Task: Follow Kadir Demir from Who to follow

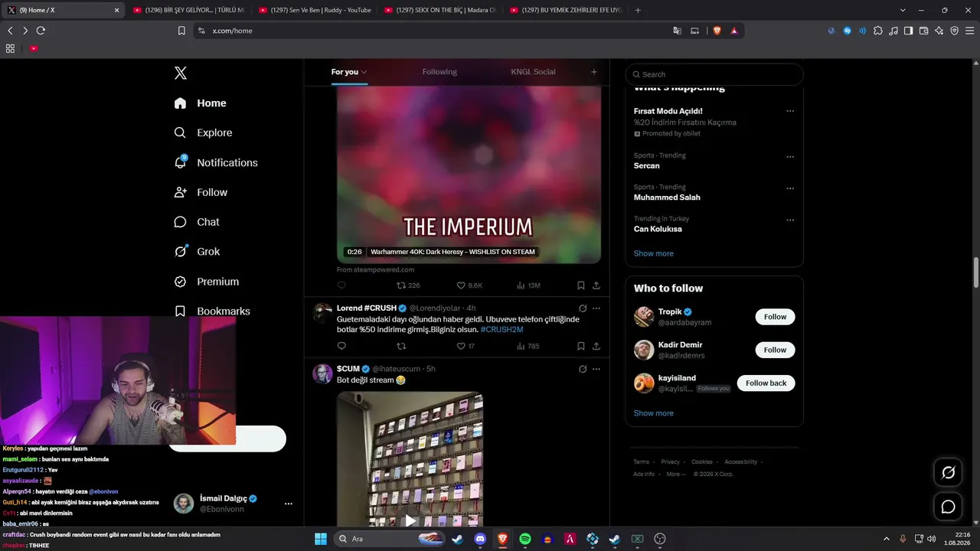Action: click(775, 350)
